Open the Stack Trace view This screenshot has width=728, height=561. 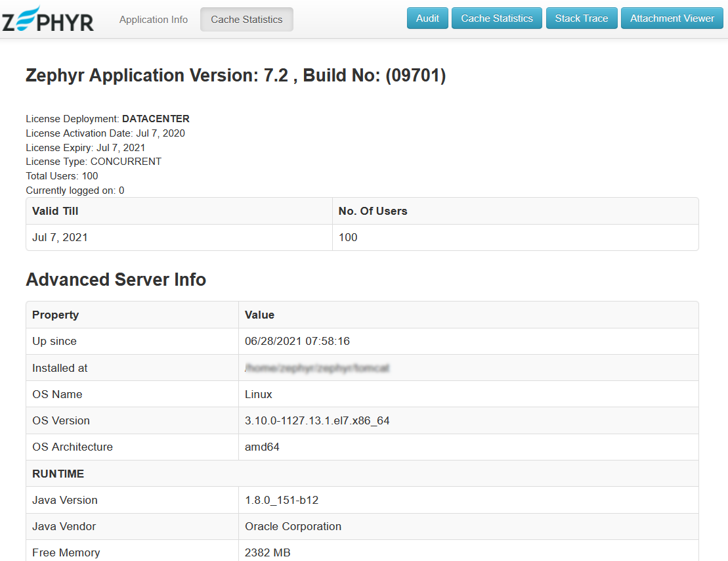[x=582, y=18]
